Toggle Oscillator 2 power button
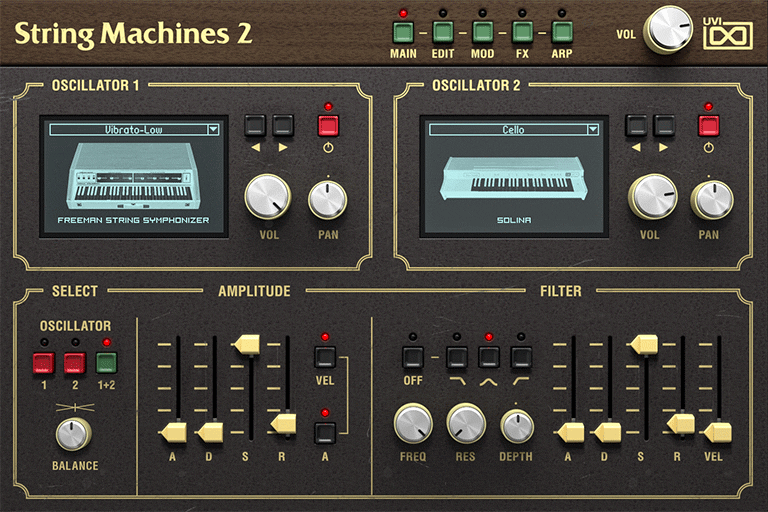This screenshot has height=512, width=768. pos(709,126)
